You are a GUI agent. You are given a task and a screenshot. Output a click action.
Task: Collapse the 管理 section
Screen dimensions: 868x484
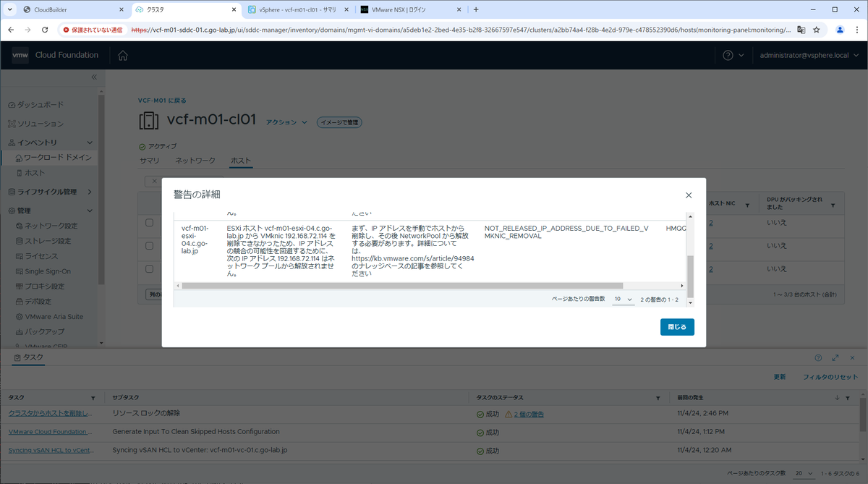(x=90, y=211)
